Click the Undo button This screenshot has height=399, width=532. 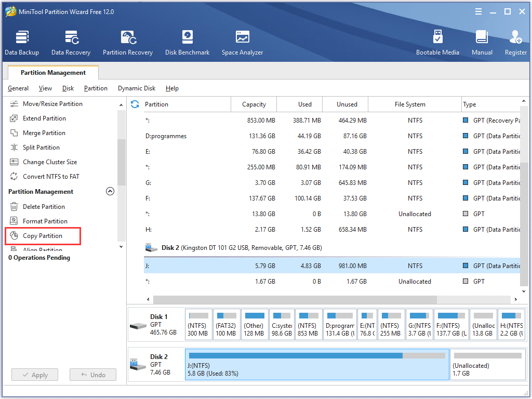93,375
